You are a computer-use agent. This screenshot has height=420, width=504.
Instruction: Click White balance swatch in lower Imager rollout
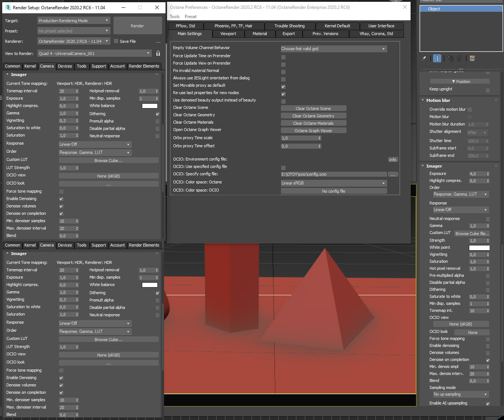[x=150, y=285]
